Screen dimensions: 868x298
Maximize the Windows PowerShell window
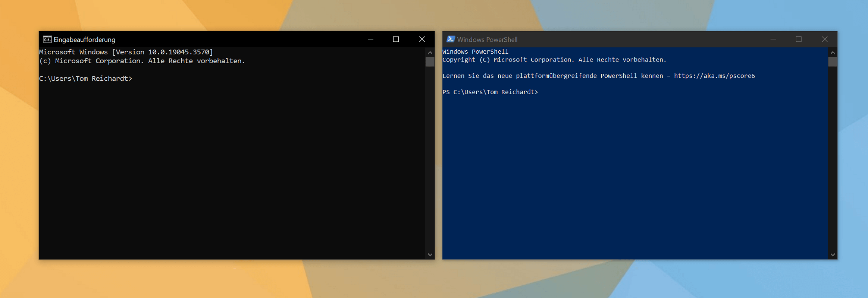click(x=799, y=39)
